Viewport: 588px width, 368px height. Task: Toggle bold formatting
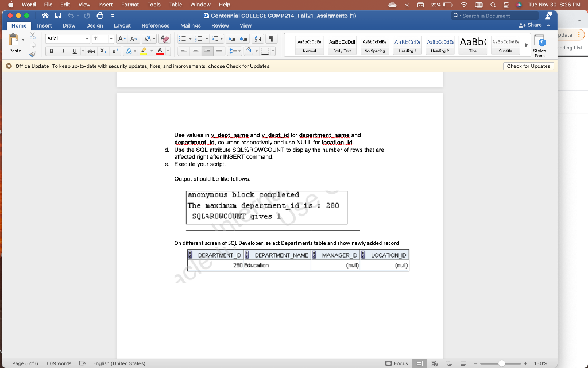[52, 51]
